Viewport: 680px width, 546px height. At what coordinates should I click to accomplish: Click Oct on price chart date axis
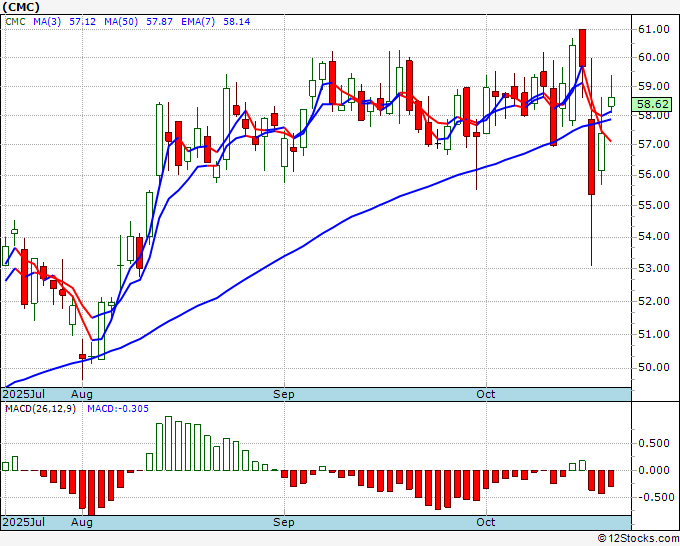click(x=486, y=394)
